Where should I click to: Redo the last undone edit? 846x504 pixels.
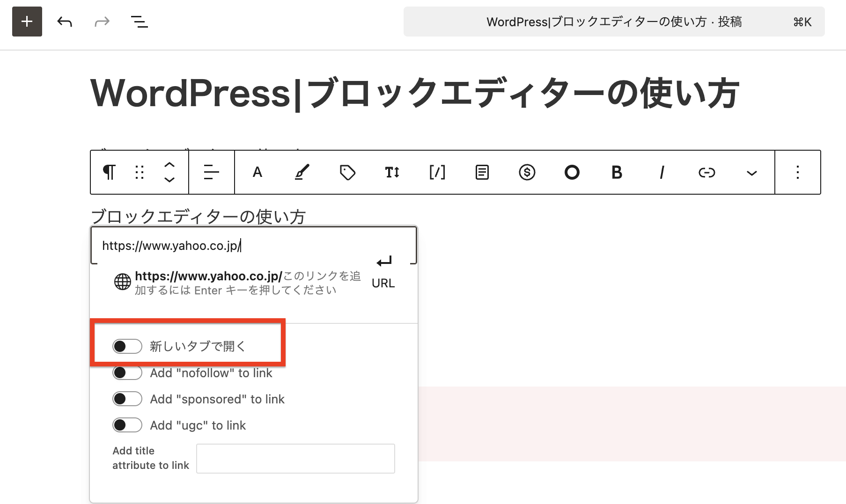pyautogui.click(x=102, y=22)
